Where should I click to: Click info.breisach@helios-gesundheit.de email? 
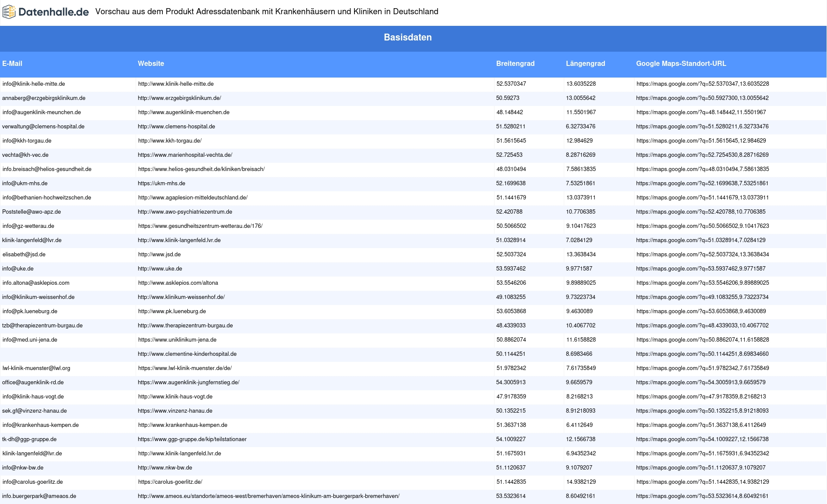tap(47, 169)
